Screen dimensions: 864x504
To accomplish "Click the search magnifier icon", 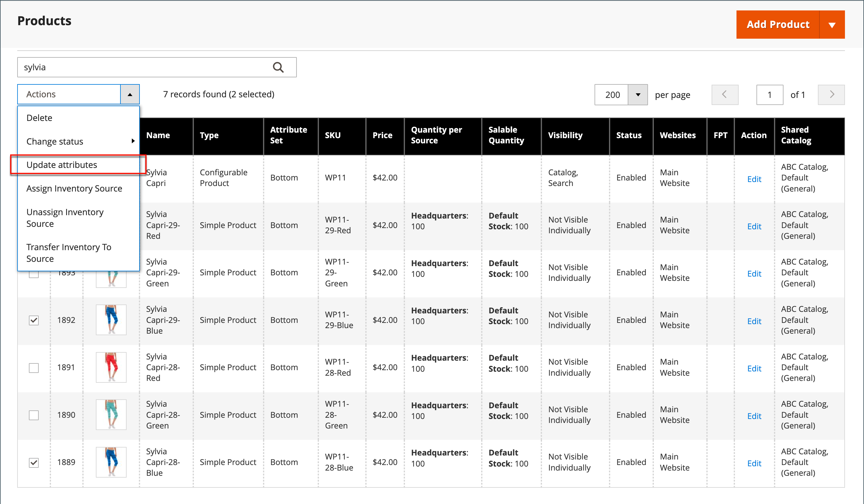I will click(278, 68).
